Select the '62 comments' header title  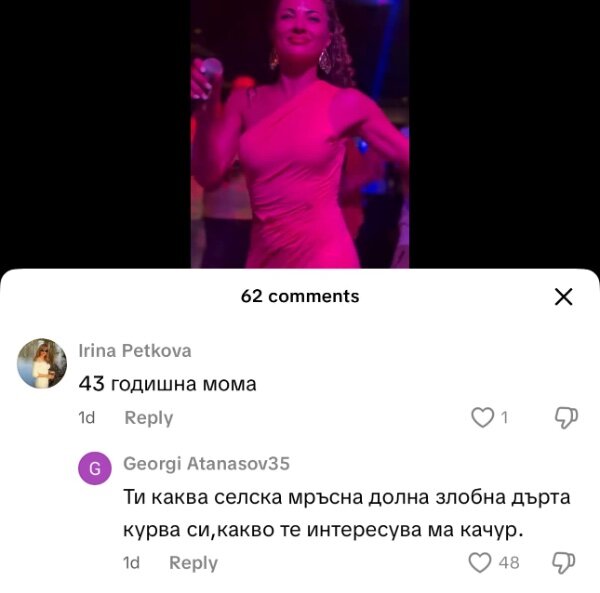tap(300, 296)
